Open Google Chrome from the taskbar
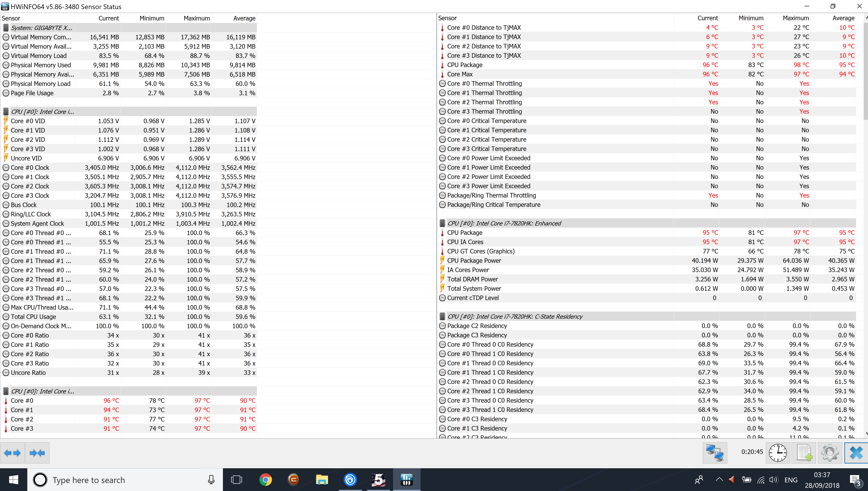868x491 pixels. click(x=265, y=480)
